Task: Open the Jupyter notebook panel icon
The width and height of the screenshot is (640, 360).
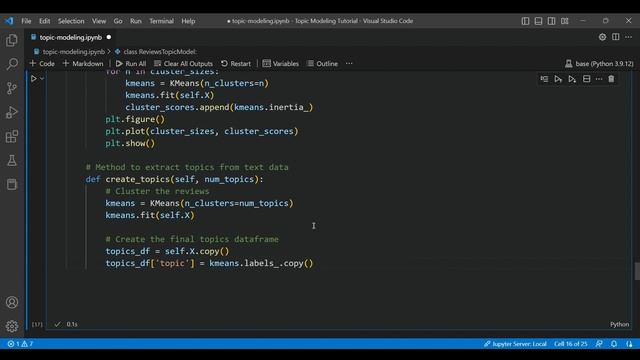Action: tap(12, 184)
